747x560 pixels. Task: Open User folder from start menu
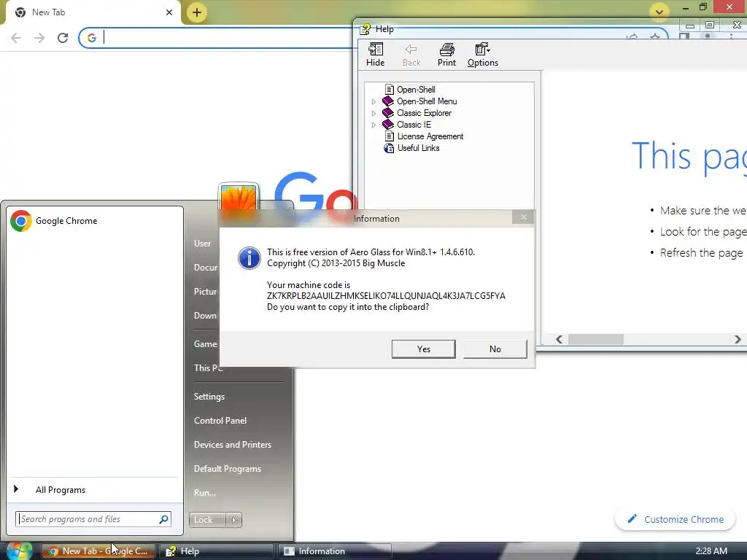[202, 244]
